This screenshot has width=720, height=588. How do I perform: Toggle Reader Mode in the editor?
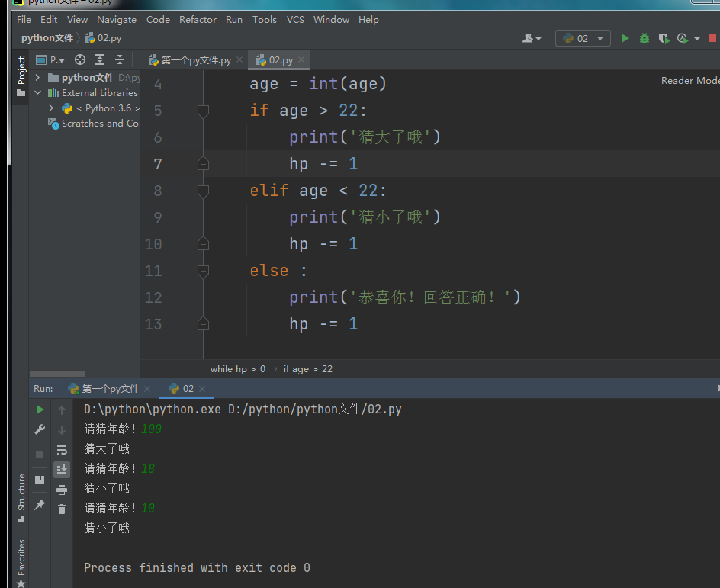click(x=690, y=80)
